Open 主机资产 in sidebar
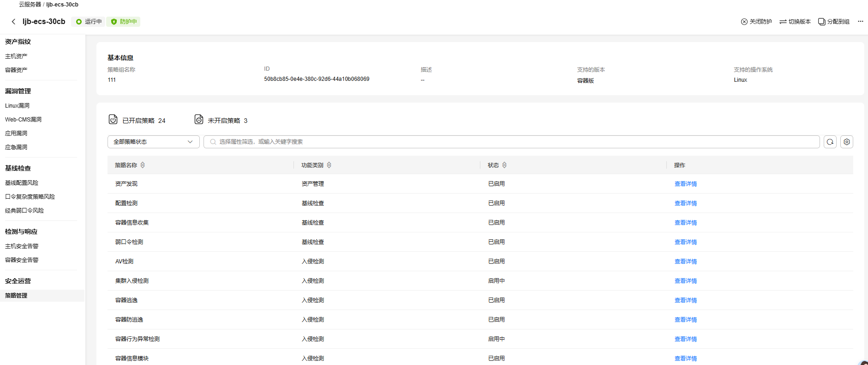Screen dimensions: 868x365 (16, 56)
